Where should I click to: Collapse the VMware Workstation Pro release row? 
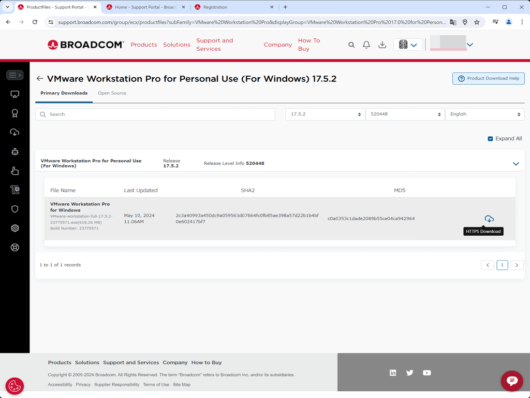click(x=516, y=164)
